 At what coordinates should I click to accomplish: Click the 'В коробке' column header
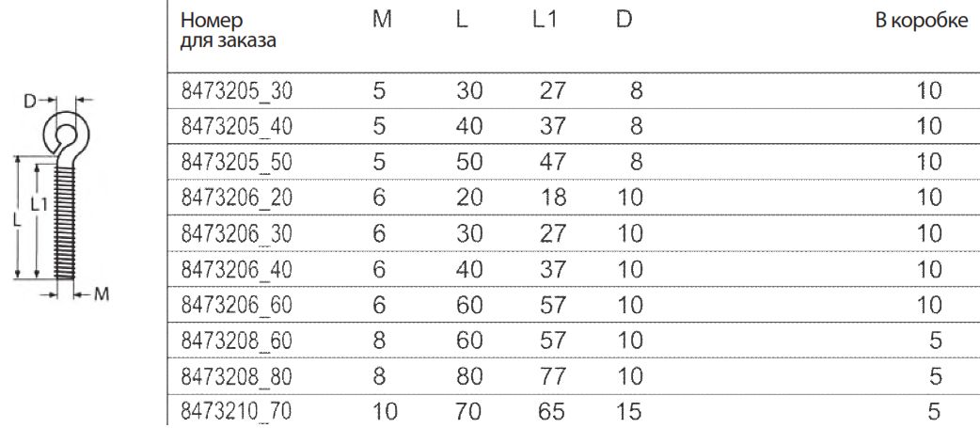922,22
